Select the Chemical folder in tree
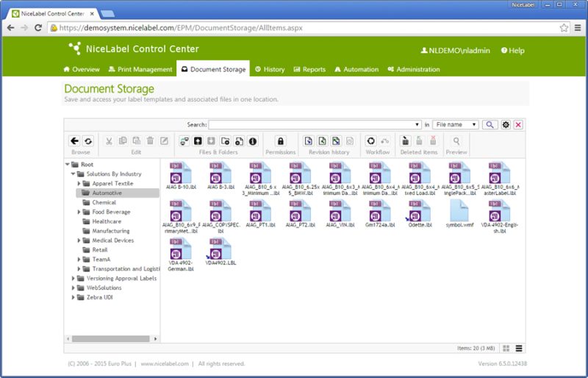The image size is (588, 378). tap(104, 202)
